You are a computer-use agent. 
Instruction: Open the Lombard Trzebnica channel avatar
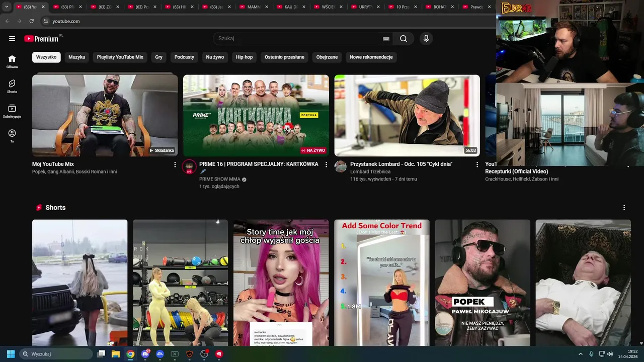341,167
